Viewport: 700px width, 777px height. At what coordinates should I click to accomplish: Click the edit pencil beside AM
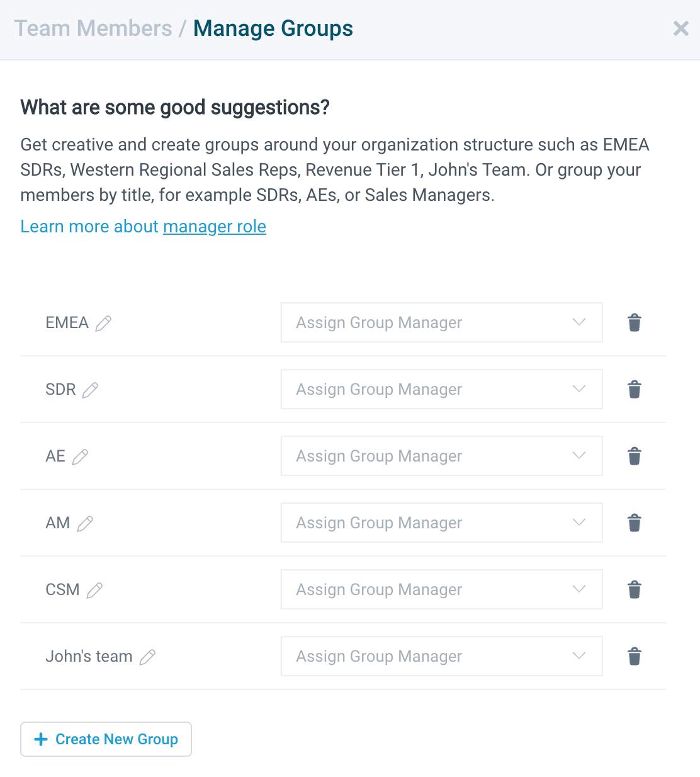[x=85, y=524]
